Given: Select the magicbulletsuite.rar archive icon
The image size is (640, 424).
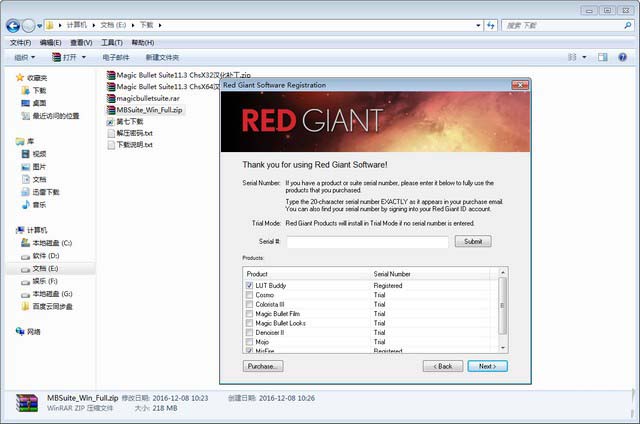Looking at the screenshot, I should point(111,98).
